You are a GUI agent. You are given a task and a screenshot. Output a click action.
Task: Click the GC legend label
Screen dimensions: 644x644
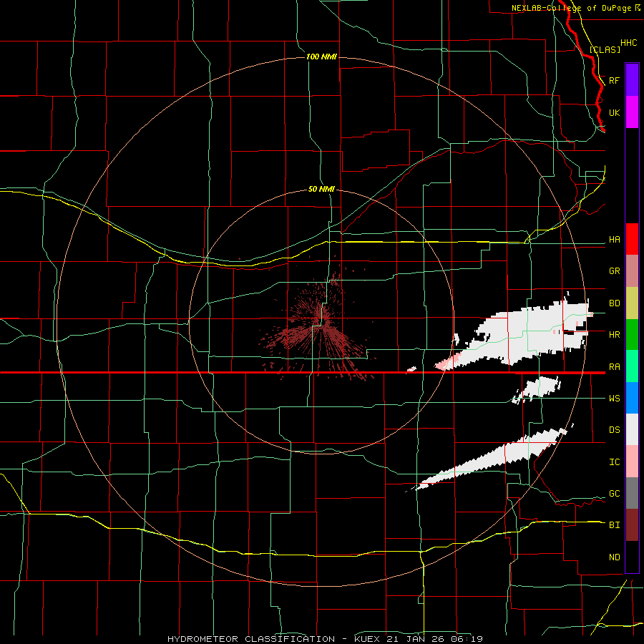(614, 494)
